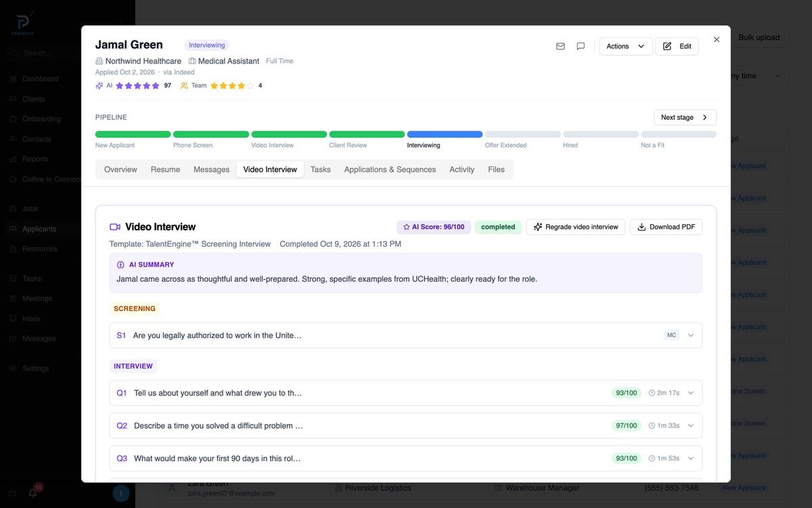Click the Interviewing status badge by name

coord(207,45)
